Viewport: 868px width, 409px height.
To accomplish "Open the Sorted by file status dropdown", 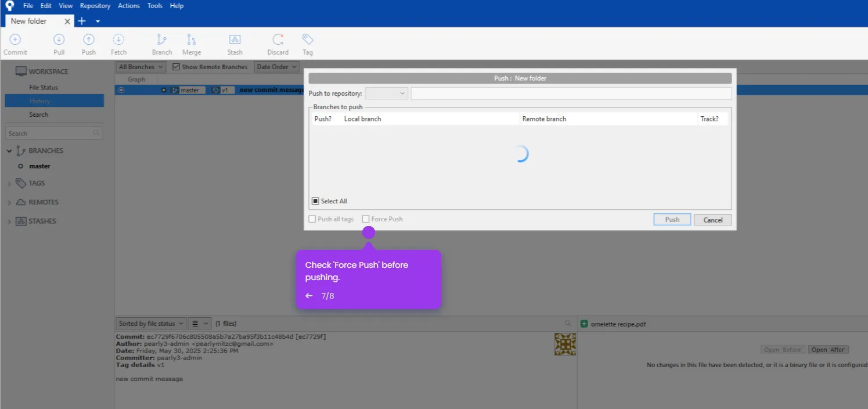I will pos(151,324).
